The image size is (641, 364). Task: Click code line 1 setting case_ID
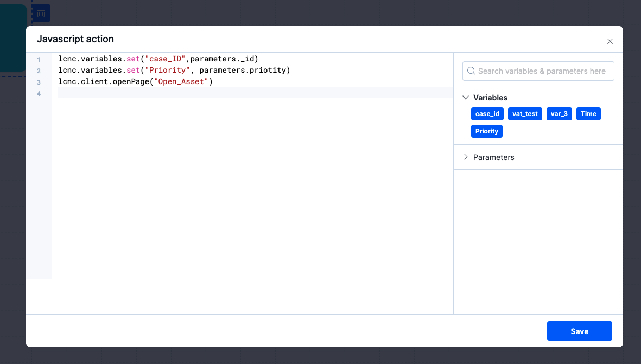[158, 59]
